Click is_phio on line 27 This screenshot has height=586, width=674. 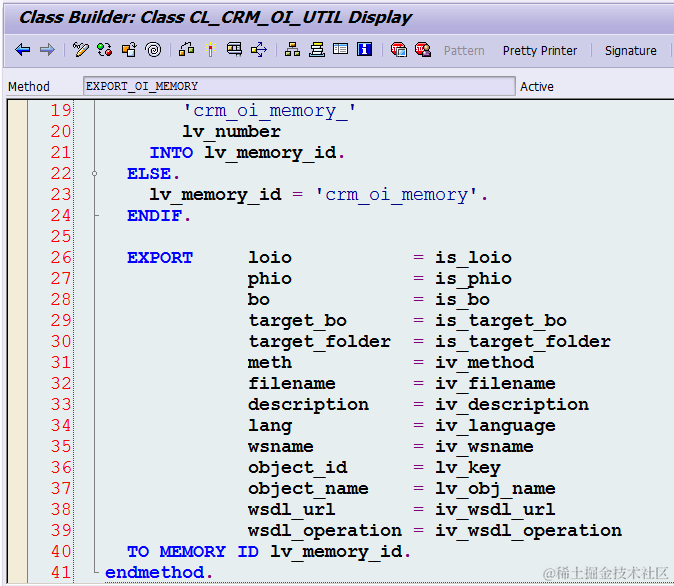(x=473, y=279)
